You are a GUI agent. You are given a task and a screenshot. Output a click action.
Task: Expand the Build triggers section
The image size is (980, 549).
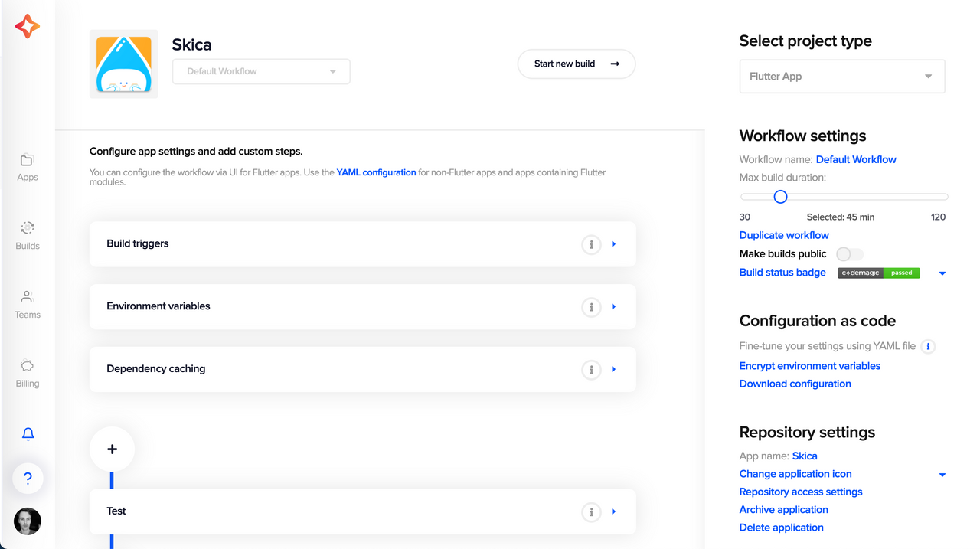614,244
